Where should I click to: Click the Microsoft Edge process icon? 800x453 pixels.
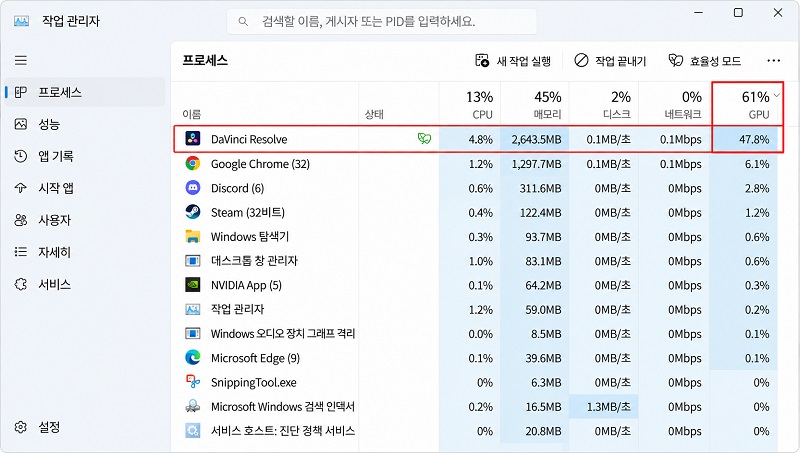point(193,358)
